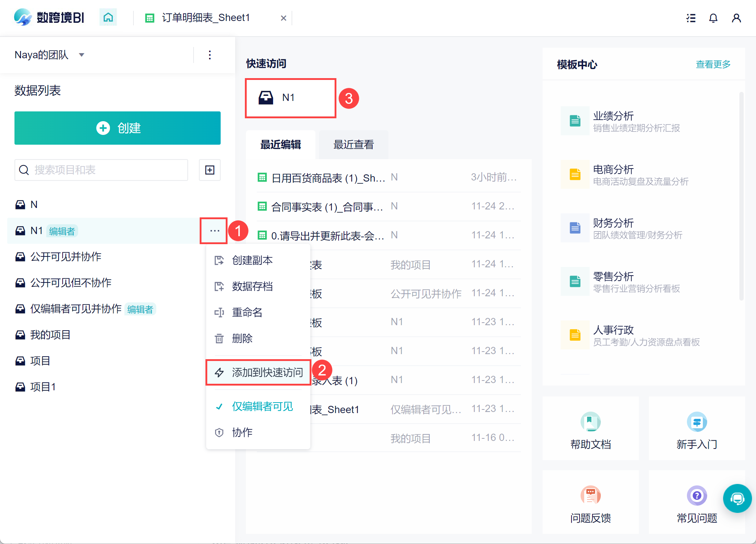Open 帮助文档 help docs icon
This screenshot has height=544, width=756.
point(590,422)
